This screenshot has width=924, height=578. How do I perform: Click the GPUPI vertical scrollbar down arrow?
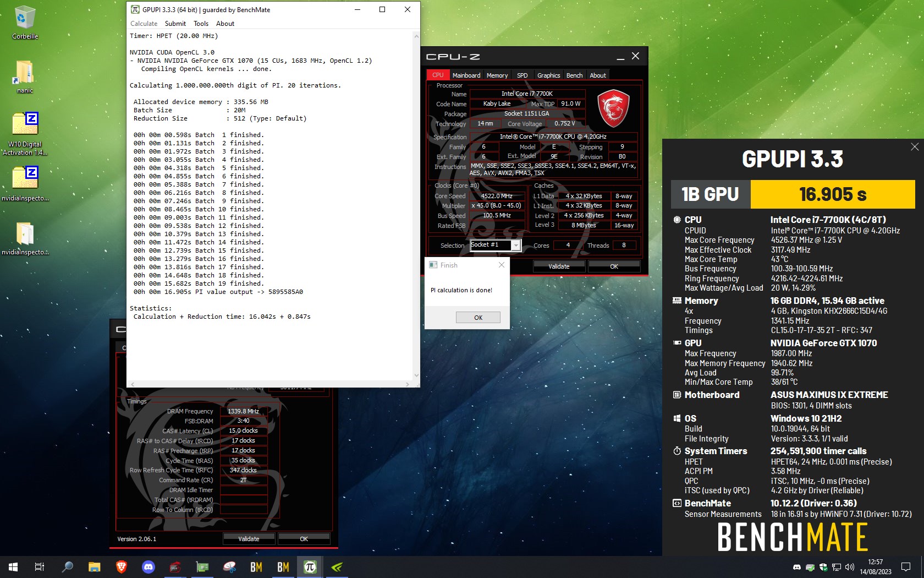[416, 375]
